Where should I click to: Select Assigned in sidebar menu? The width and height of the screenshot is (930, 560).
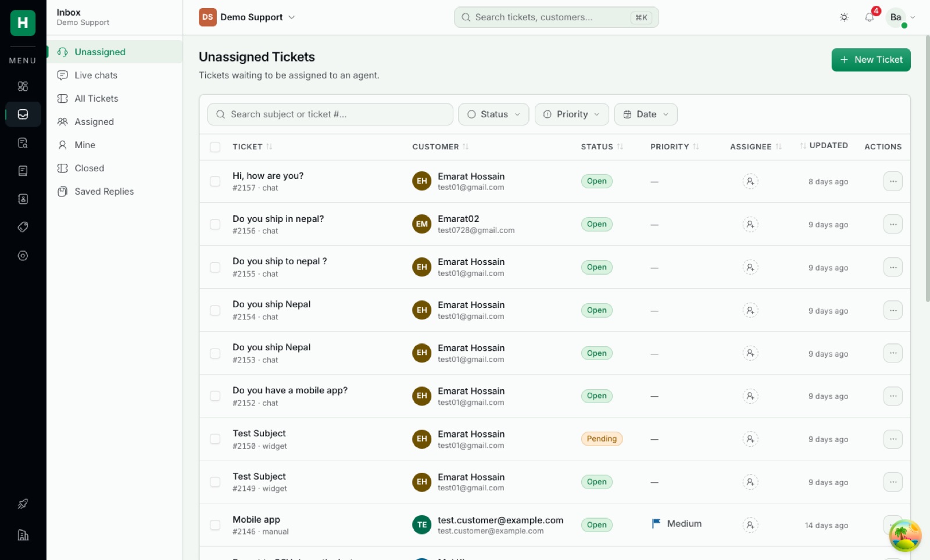(x=115, y=122)
